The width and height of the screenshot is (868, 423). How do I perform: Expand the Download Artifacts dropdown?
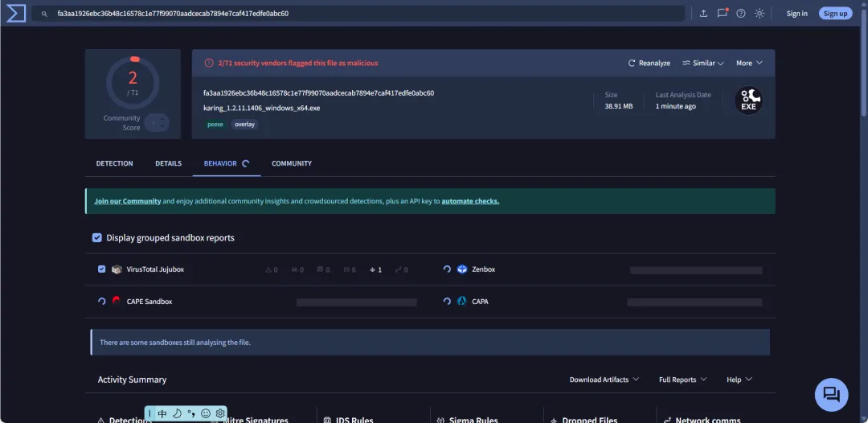604,380
